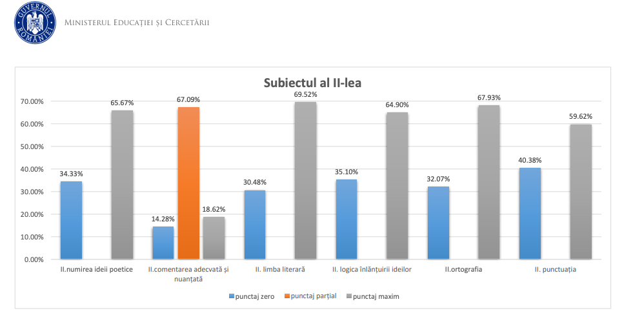
Task: Click the punctaj maxim legend text
Action: pyautogui.click(x=376, y=296)
